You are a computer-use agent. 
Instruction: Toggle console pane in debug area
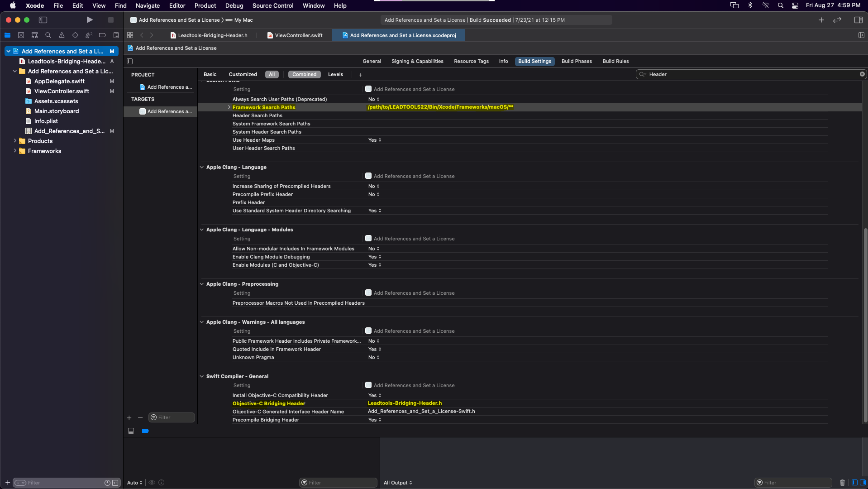tap(863, 483)
